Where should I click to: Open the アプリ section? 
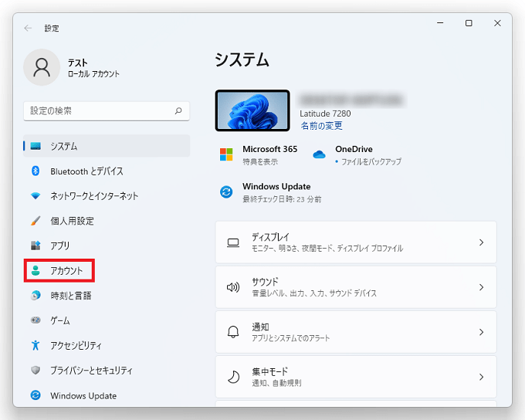(107, 246)
